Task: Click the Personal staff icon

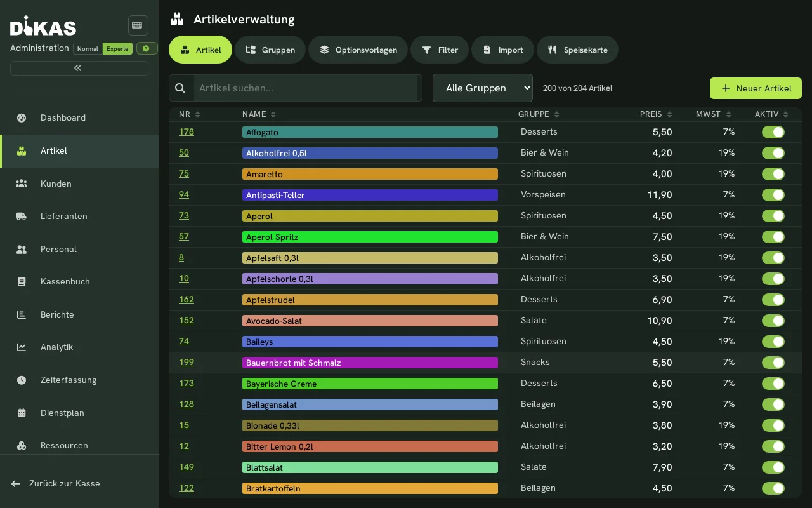Action: point(22,249)
